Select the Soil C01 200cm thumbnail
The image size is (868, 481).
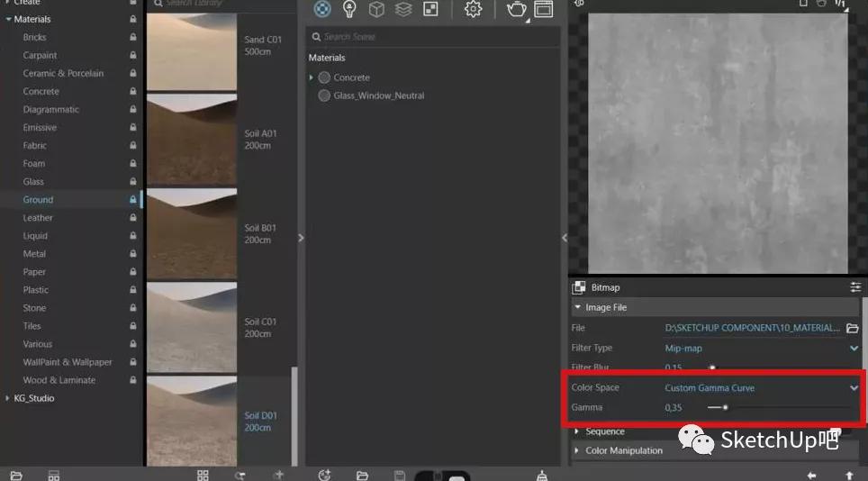192,326
